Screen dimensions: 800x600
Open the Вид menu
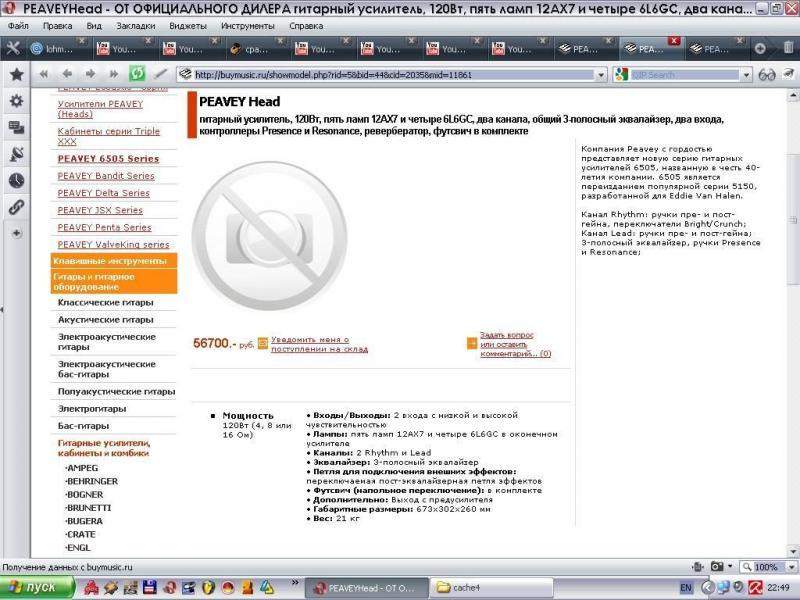point(94,26)
